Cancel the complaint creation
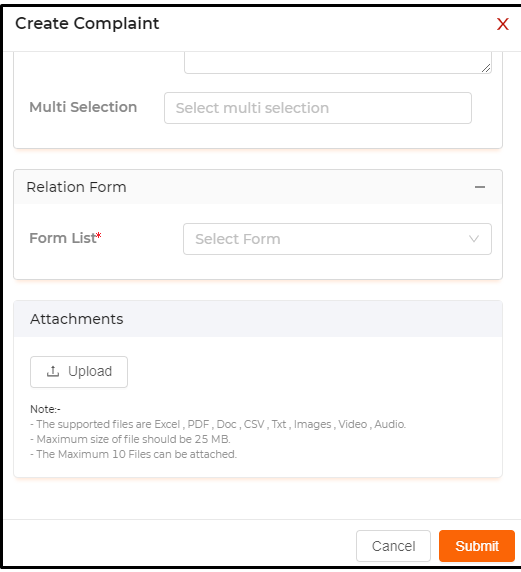This screenshot has width=521, height=572. point(393,546)
